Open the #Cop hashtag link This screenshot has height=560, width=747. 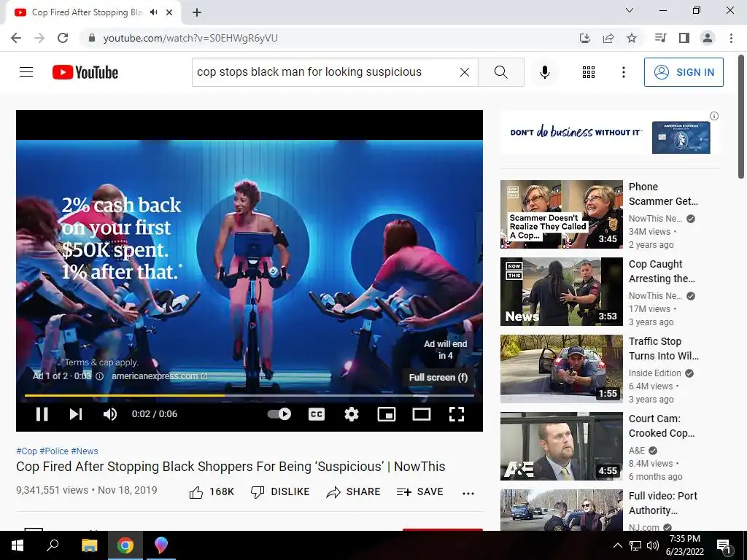pyautogui.click(x=26, y=451)
